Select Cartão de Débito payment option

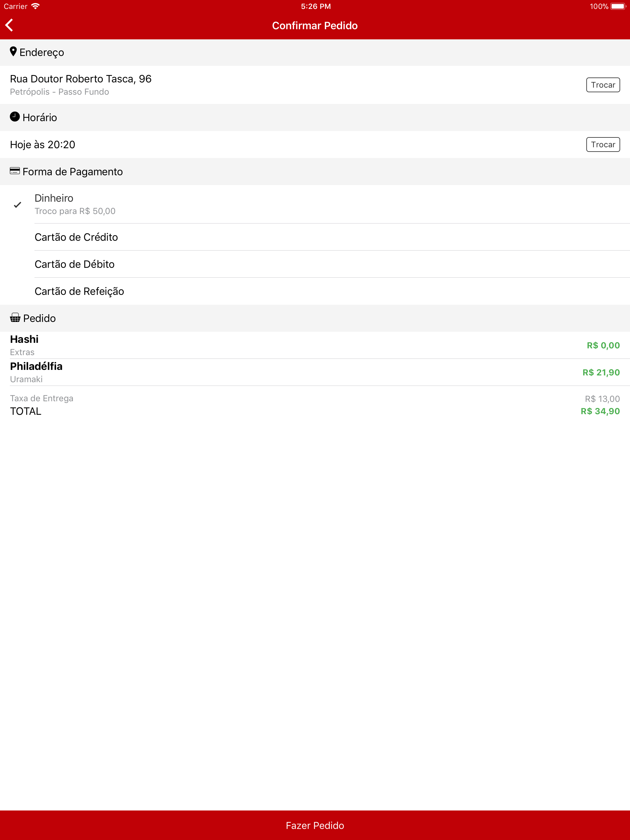click(x=315, y=264)
